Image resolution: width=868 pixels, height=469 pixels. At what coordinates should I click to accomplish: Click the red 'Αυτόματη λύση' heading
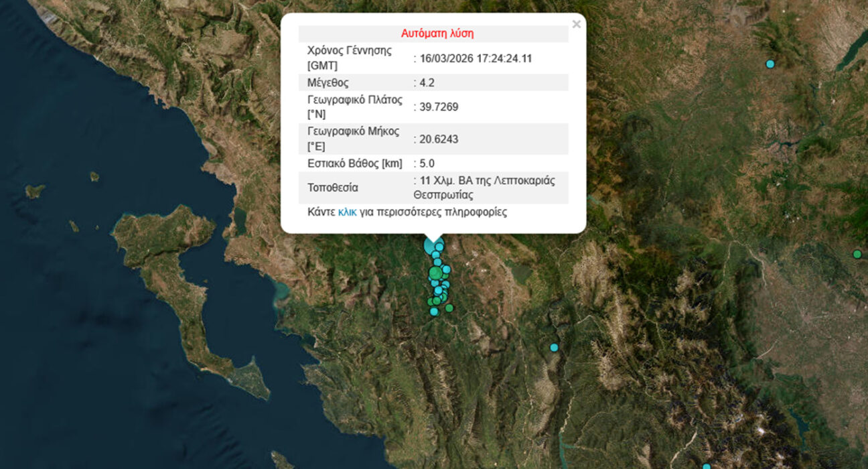click(x=437, y=33)
